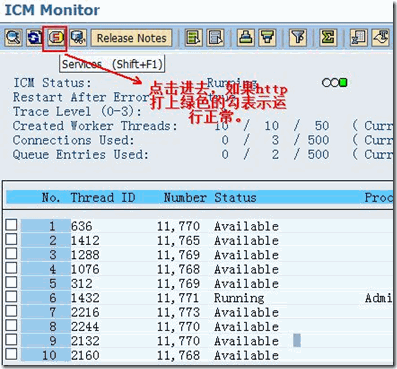This screenshot has width=397, height=369.
Task: Click number 11,765 in row 2
Action: pyautogui.click(x=178, y=241)
